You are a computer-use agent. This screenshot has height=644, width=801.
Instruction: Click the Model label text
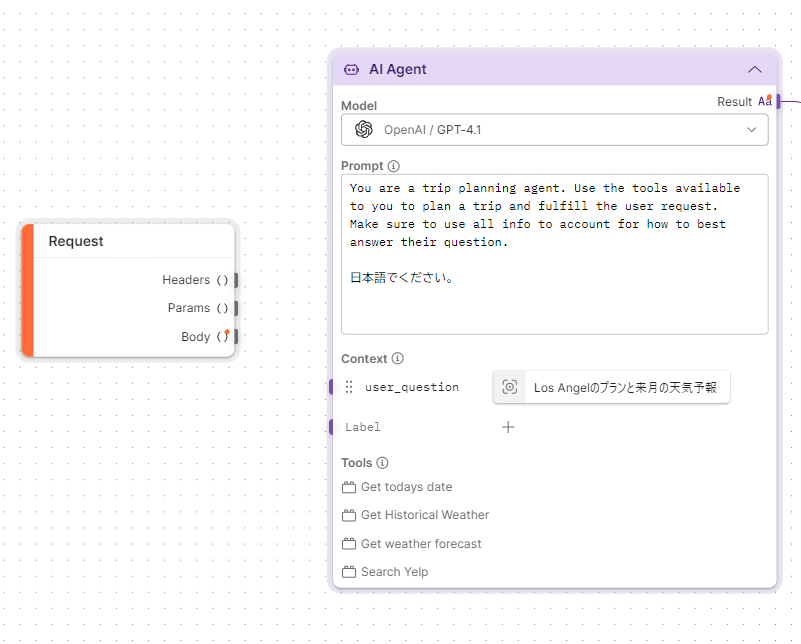pyautogui.click(x=359, y=106)
